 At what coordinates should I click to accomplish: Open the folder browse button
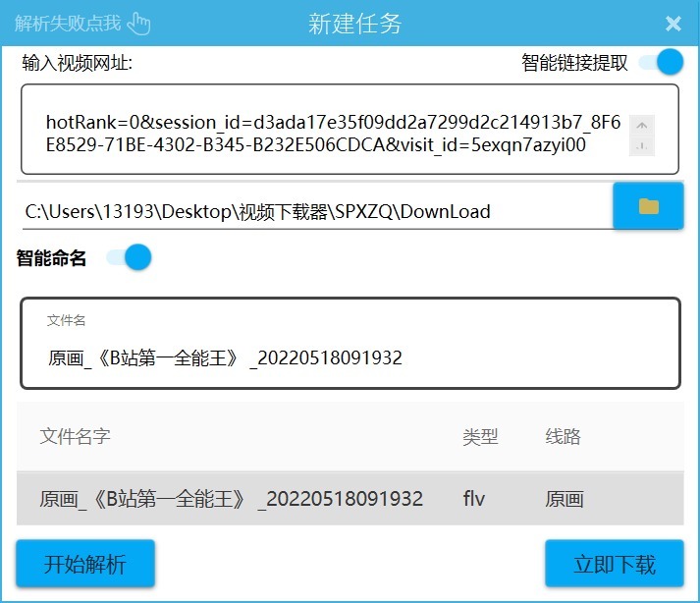(648, 206)
